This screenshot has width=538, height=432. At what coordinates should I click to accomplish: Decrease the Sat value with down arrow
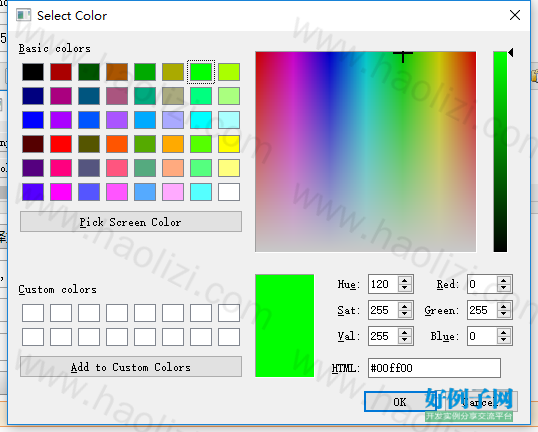coord(405,314)
